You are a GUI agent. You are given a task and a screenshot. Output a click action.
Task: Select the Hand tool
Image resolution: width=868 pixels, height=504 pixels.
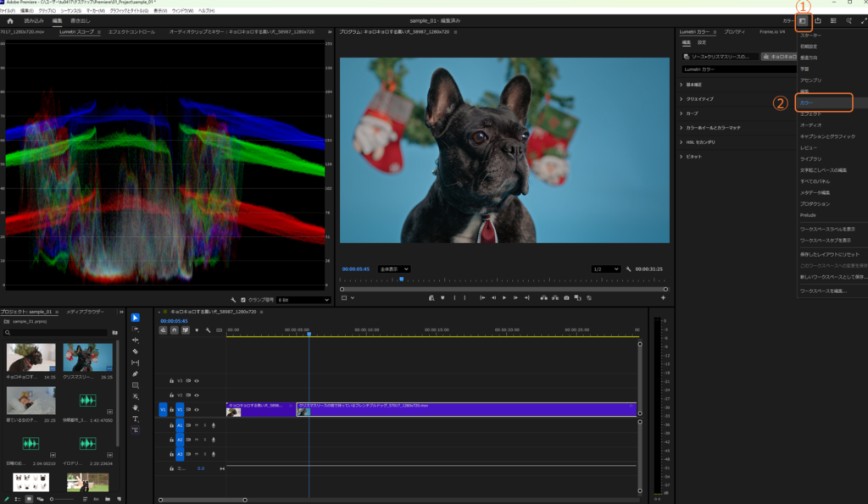(136, 407)
